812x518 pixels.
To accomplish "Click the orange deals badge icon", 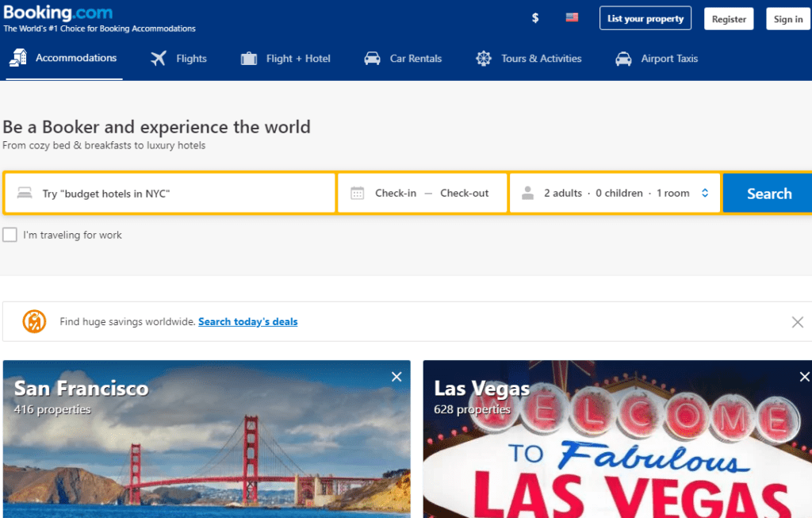I will point(34,321).
